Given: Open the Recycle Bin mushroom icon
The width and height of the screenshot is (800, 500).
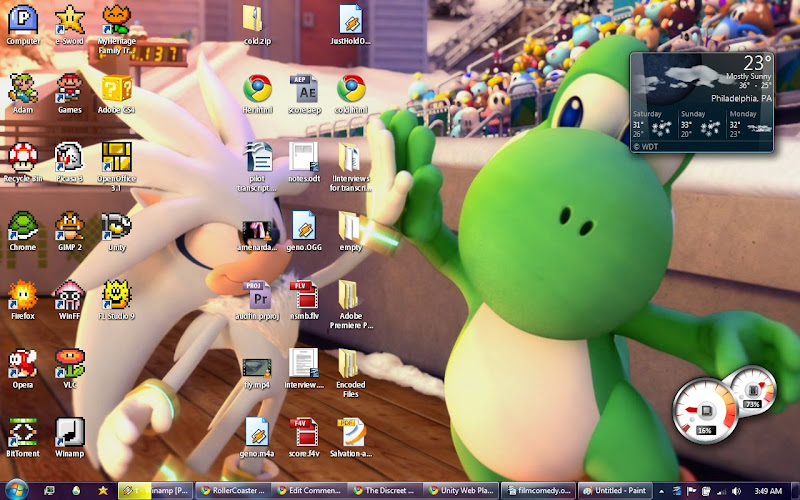Looking at the screenshot, I should [x=23, y=158].
